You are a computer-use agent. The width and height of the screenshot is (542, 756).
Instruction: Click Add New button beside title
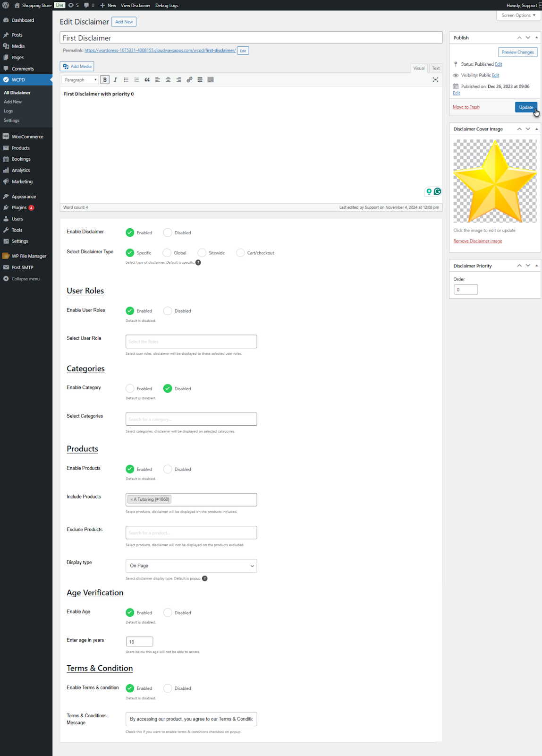[x=124, y=22]
